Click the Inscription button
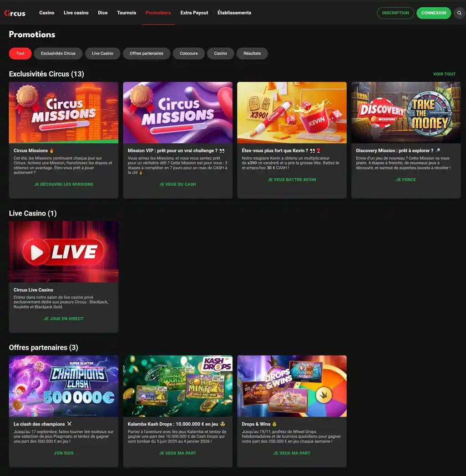This screenshot has width=466, height=476. coord(395,13)
